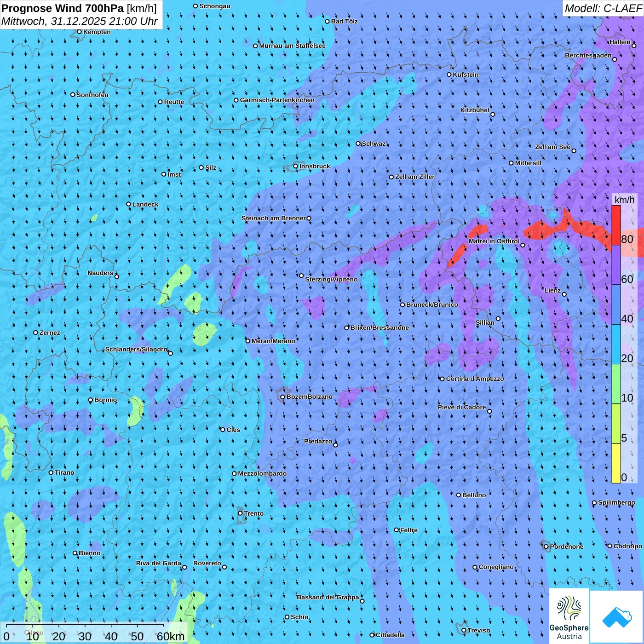The height and width of the screenshot is (644, 644).
Task: Click the Pieve di Cadore label
Action: 462,407
